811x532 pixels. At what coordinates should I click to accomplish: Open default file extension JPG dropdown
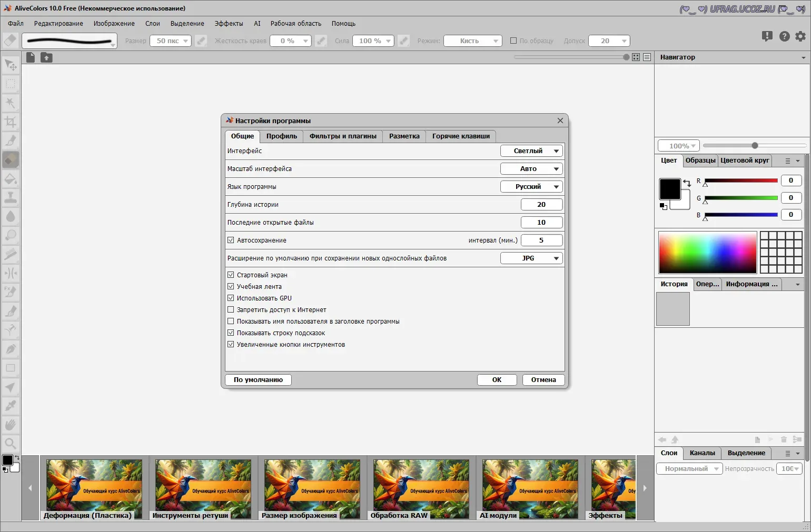pyautogui.click(x=531, y=258)
